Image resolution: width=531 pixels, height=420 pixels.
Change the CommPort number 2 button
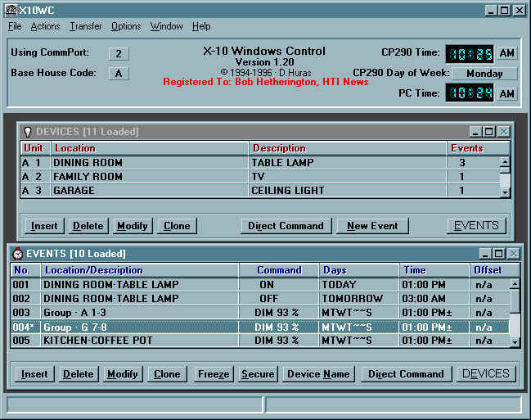click(x=118, y=53)
